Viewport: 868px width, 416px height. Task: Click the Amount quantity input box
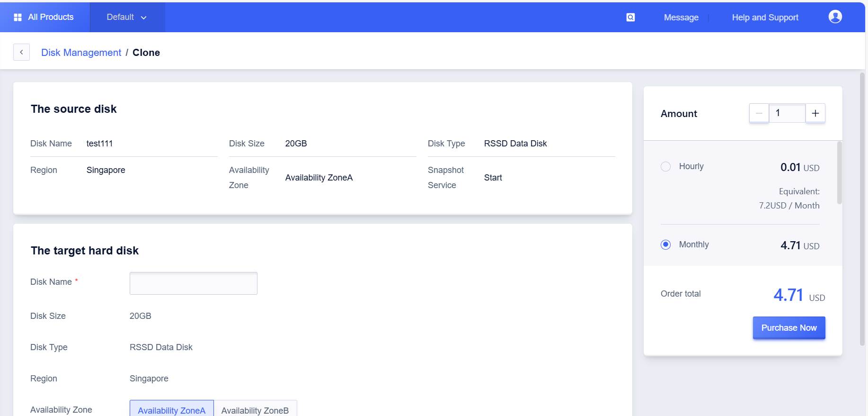click(x=787, y=113)
